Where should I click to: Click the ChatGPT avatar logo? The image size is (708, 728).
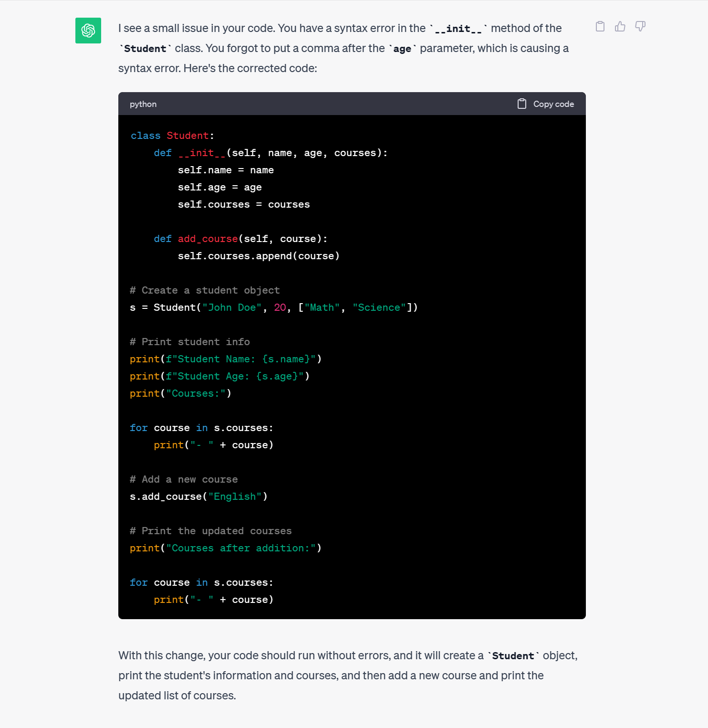(x=88, y=31)
